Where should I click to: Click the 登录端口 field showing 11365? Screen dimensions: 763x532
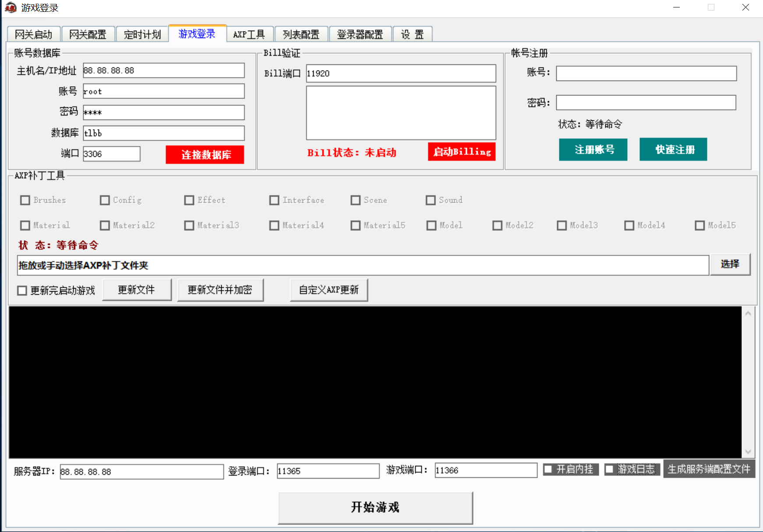coord(328,471)
